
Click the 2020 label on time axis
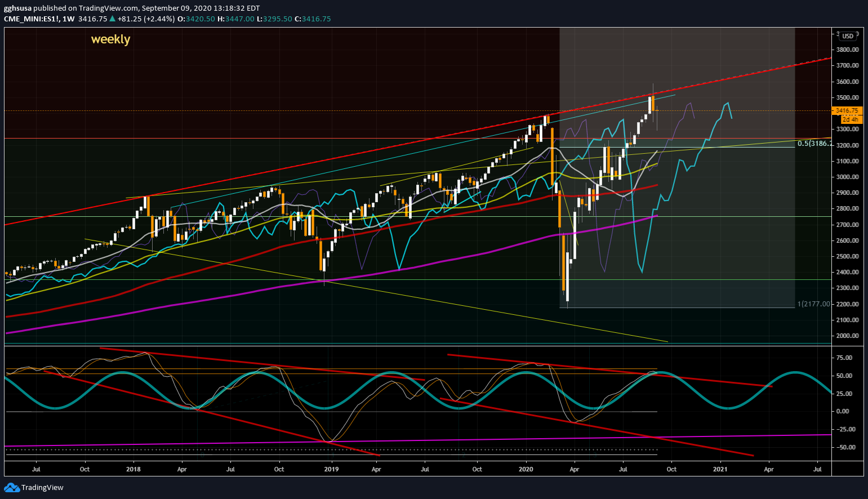[x=526, y=469]
